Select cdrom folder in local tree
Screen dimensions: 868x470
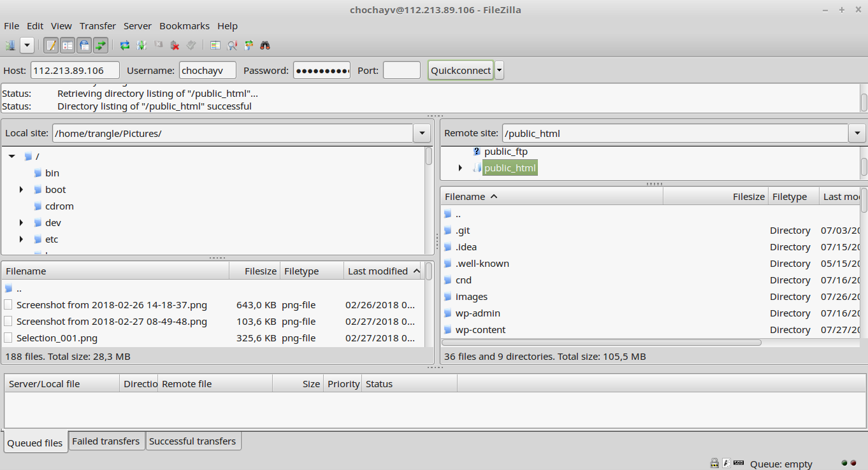pyautogui.click(x=59, y=206)
